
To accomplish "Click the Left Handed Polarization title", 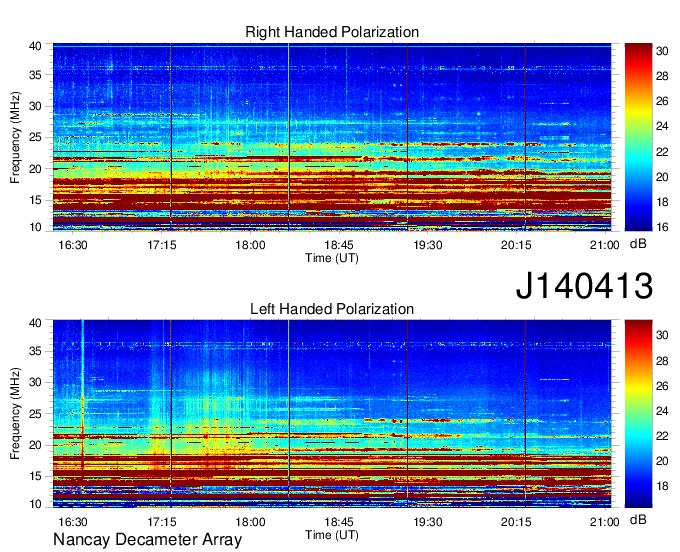I will (x=332, y=309).
